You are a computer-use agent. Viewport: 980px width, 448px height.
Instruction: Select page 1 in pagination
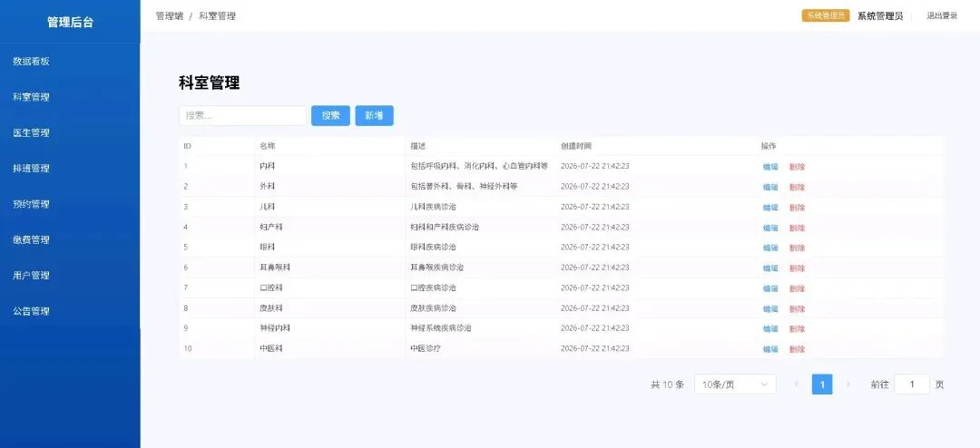822,385
